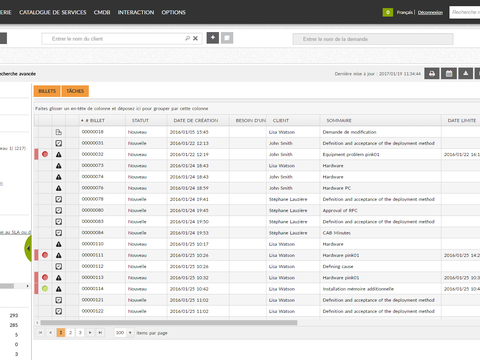Click the magnifier in client search field
480x360 pixels.
tap(188, 38)
